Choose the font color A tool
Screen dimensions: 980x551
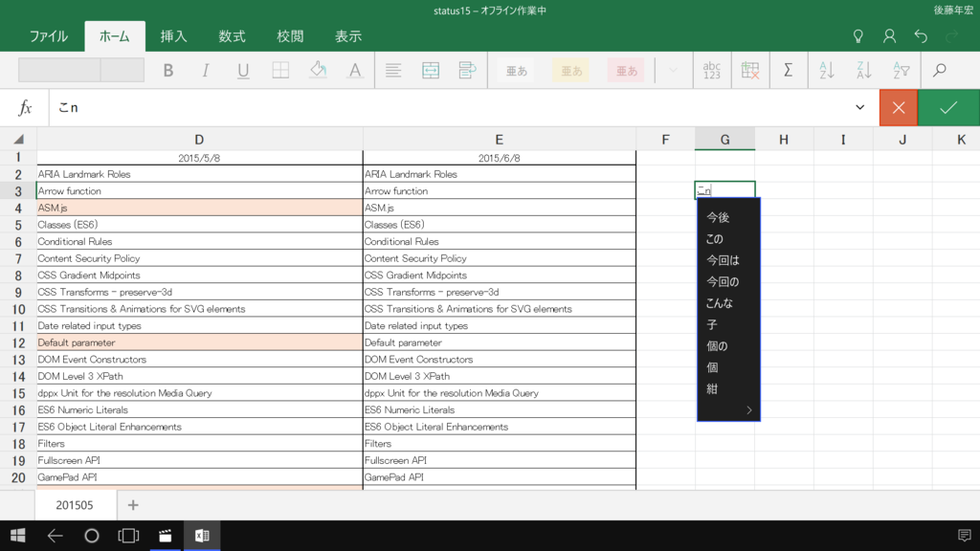355,70
